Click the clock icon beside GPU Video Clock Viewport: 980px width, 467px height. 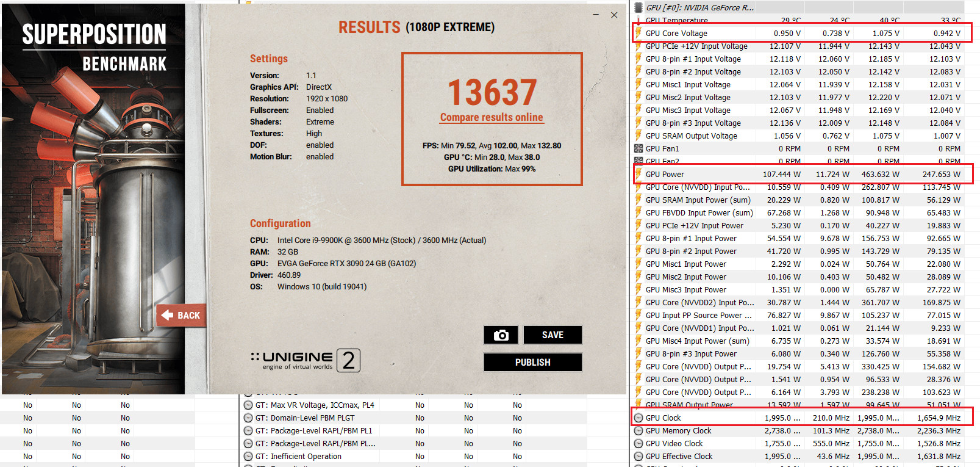(638, 443)
